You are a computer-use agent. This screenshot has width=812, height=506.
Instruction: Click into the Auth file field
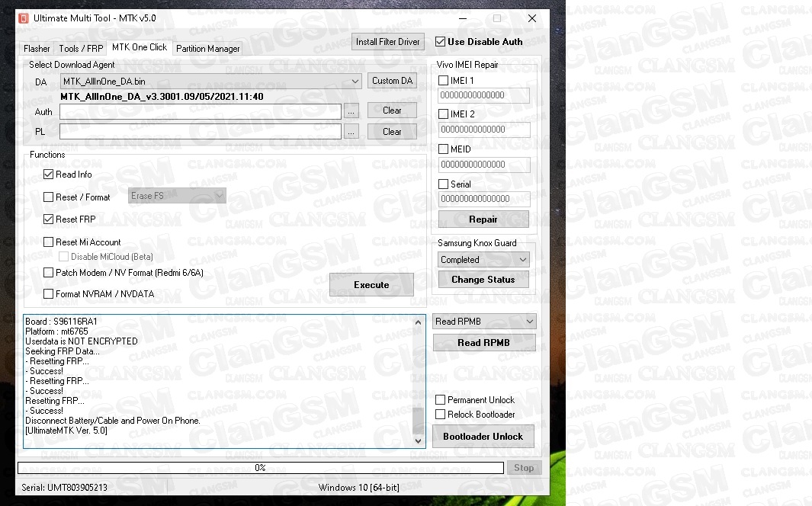201,112
